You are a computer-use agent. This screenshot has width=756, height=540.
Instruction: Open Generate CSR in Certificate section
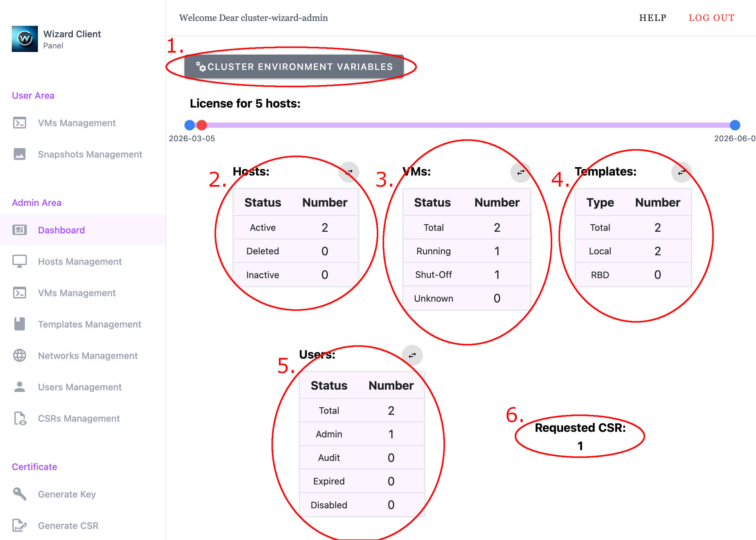pos(68,525)
